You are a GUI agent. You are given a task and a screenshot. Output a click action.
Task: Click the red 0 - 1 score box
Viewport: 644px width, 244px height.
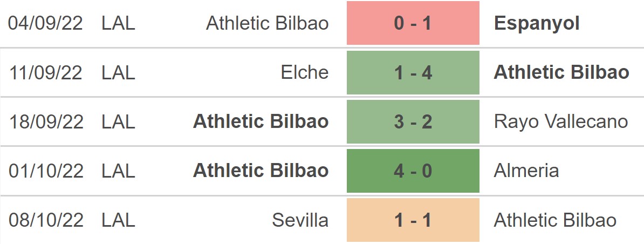413,23
